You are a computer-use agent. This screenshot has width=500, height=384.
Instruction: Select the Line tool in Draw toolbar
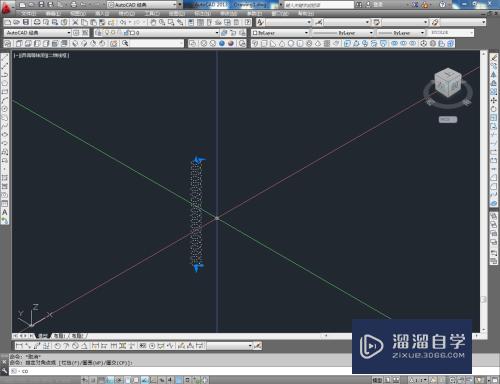point(5,57)
